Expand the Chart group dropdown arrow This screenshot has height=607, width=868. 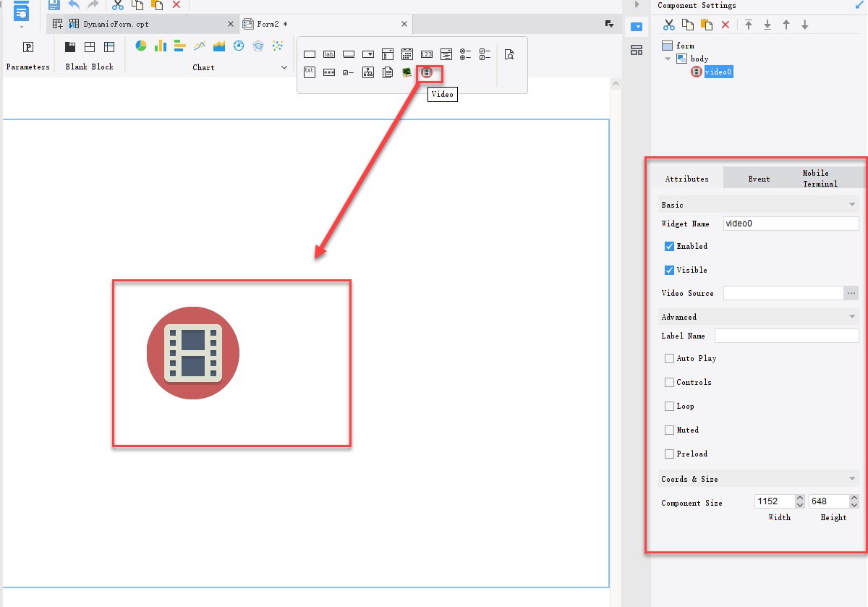pos(284,67)
